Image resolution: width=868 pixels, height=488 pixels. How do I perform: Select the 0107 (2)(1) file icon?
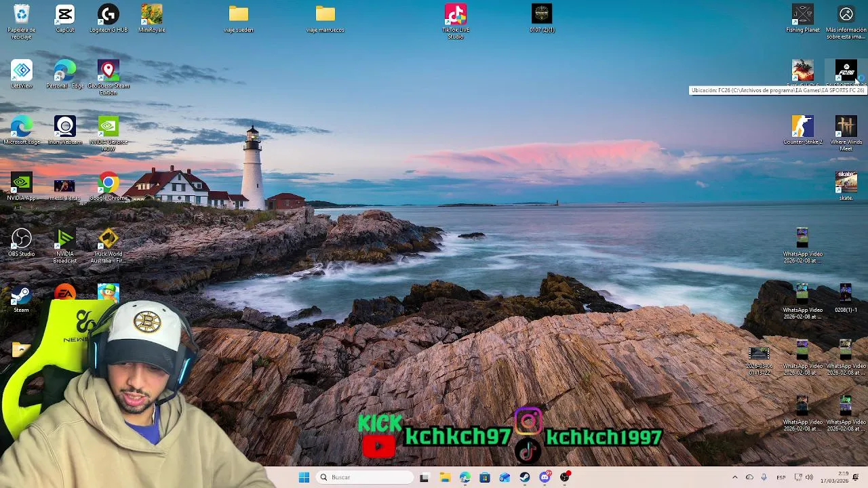(x=542, y=18)
